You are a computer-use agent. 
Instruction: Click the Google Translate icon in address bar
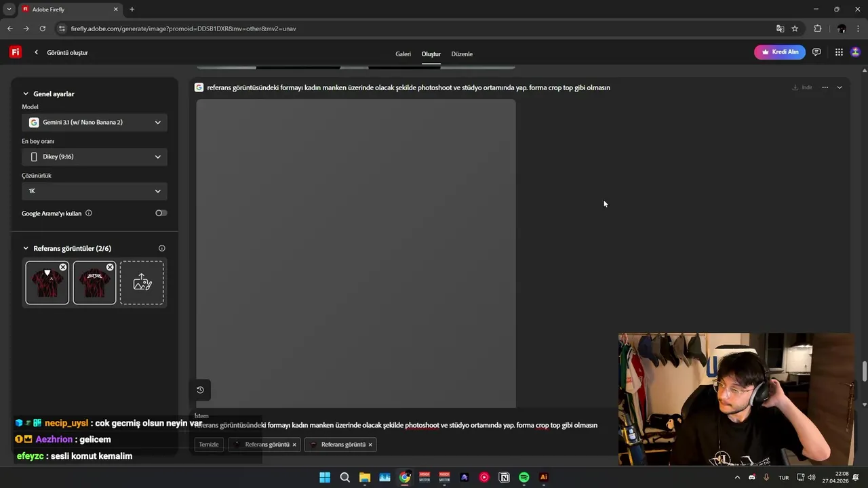[780, 28]
